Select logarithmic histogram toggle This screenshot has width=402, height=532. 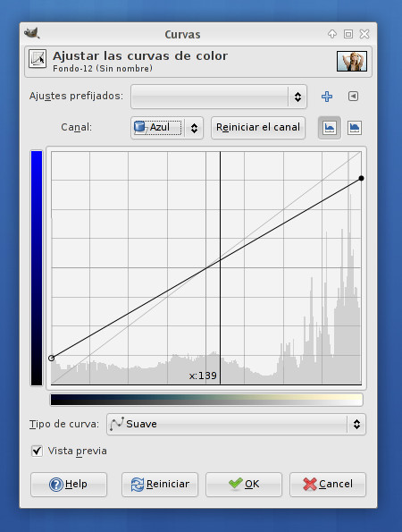tap(355, 128)
